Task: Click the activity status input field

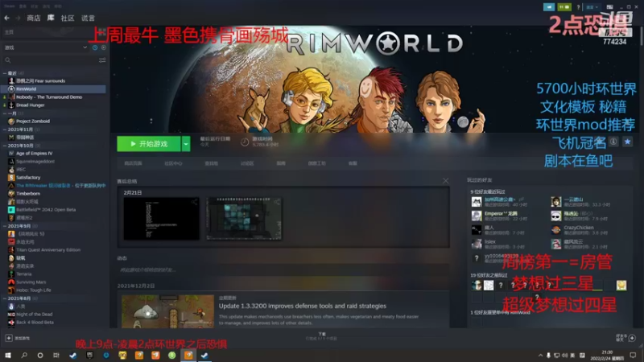Action: 283,270
